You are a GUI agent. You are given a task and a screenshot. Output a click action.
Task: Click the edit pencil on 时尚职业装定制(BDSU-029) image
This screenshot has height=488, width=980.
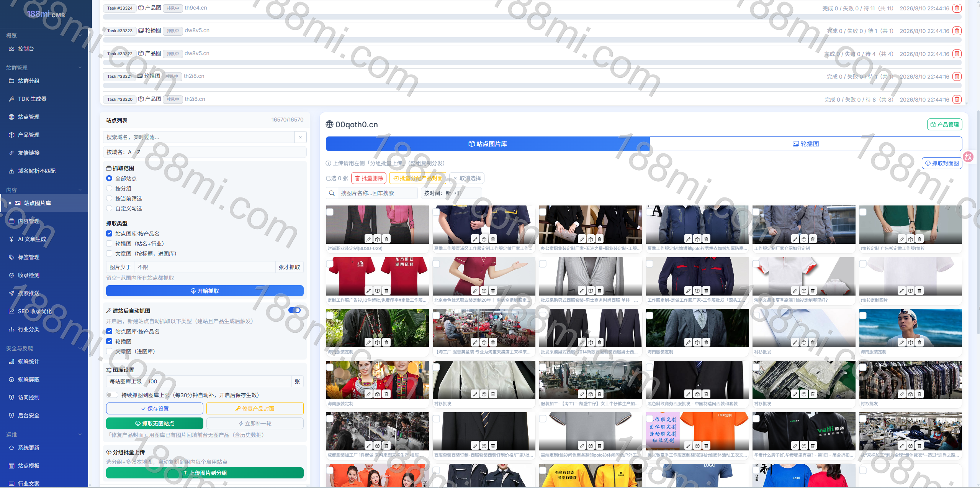click(368, 239)
